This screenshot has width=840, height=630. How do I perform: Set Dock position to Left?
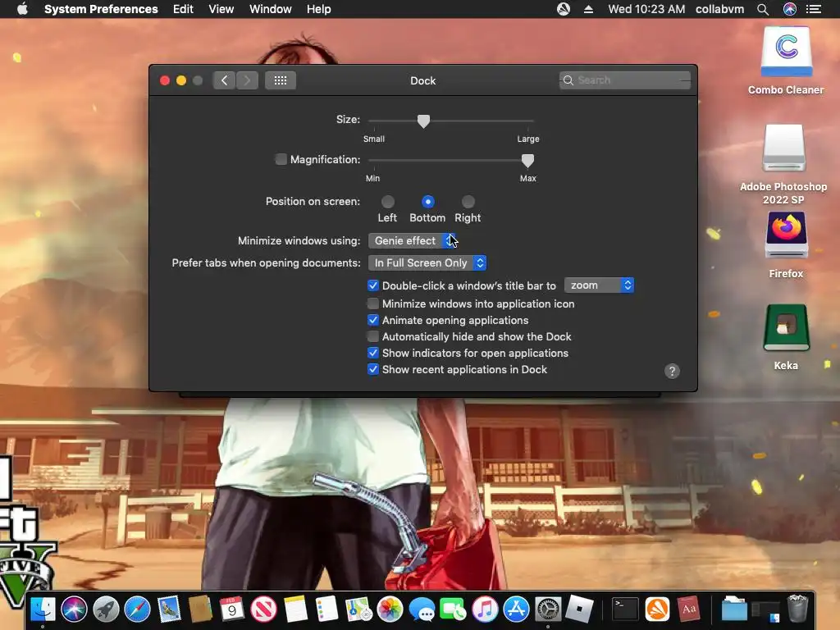point(388,202)
